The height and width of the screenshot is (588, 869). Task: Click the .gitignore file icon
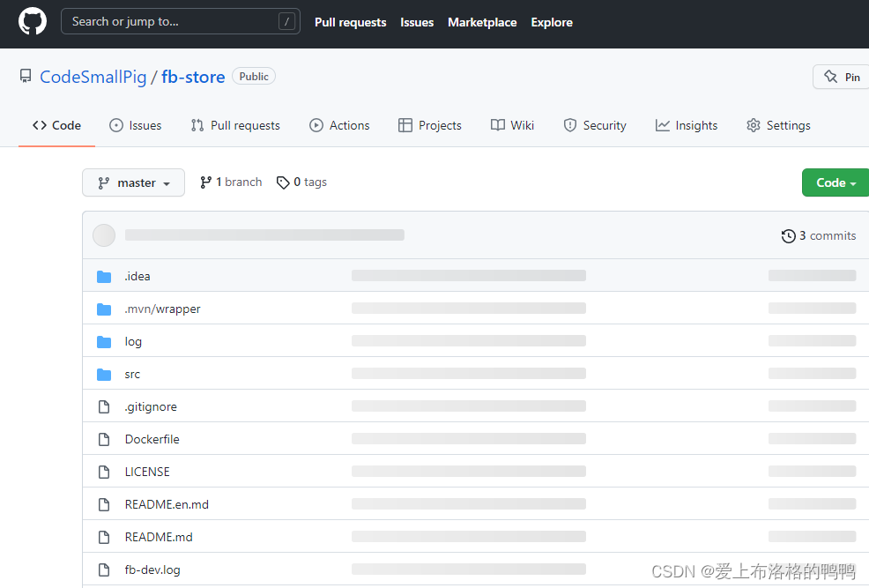tap(104, 406)
